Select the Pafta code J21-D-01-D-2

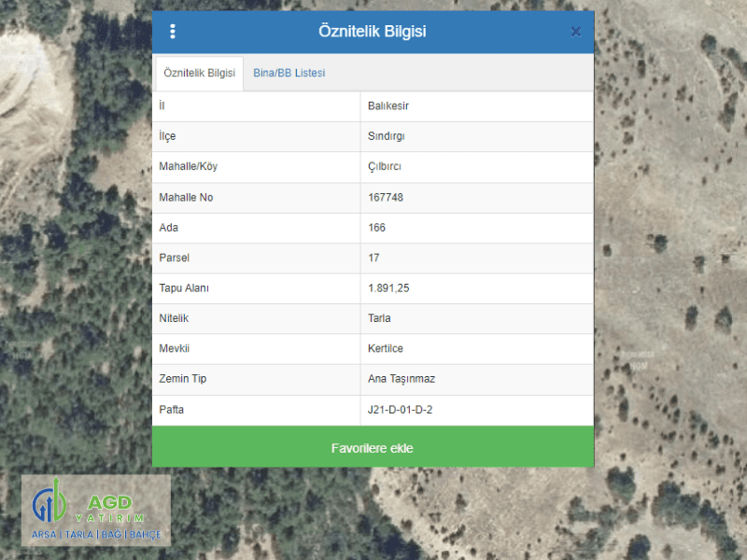(401, 410)
